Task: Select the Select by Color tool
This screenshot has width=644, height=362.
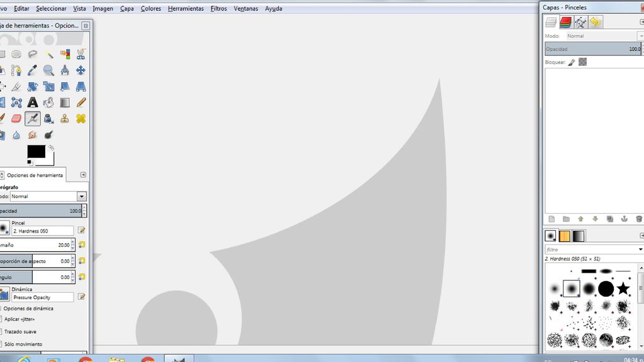Action: pyautogui.click(x=65, y=54)
